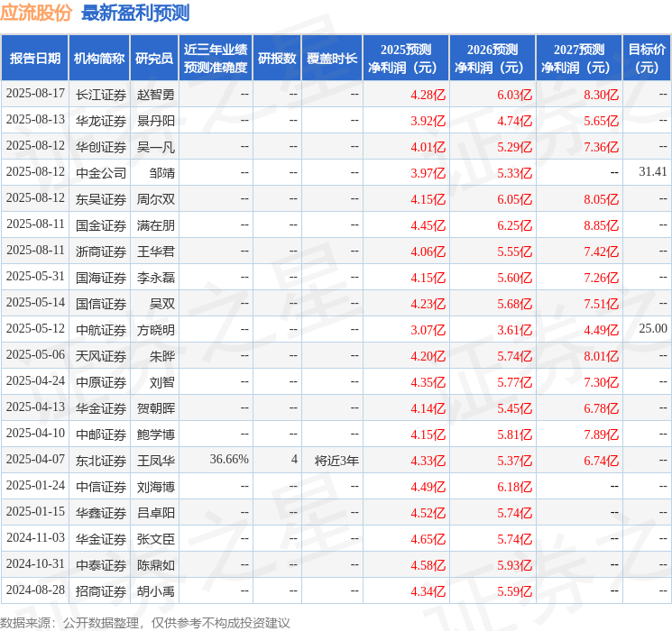Select the 华创证券 institution cell
Screen dimensions: 672x631
pos(101,147)
